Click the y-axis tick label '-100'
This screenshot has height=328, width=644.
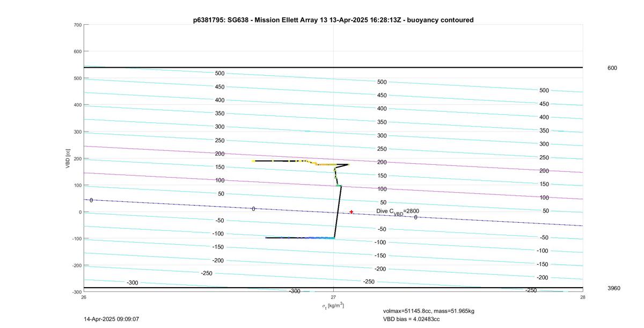tap(76, 239)
